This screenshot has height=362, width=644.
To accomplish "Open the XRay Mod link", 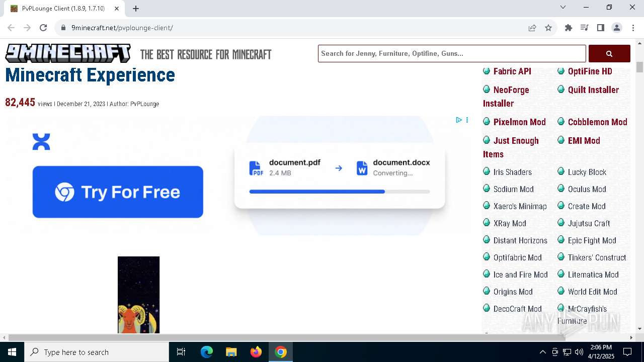I will tap(510, 223).
